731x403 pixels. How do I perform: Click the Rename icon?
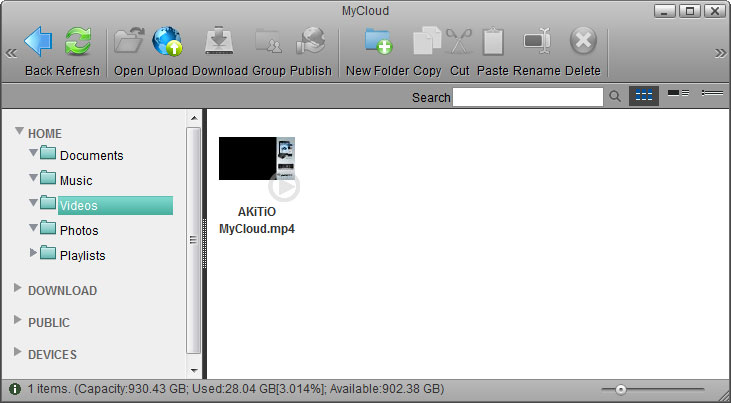click(x=537, y=43)
